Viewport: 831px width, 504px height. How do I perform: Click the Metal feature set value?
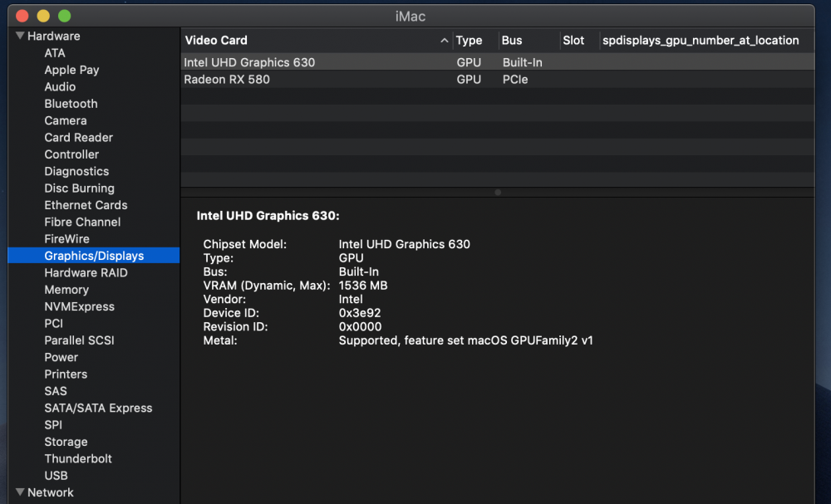[x=466, y=340]
